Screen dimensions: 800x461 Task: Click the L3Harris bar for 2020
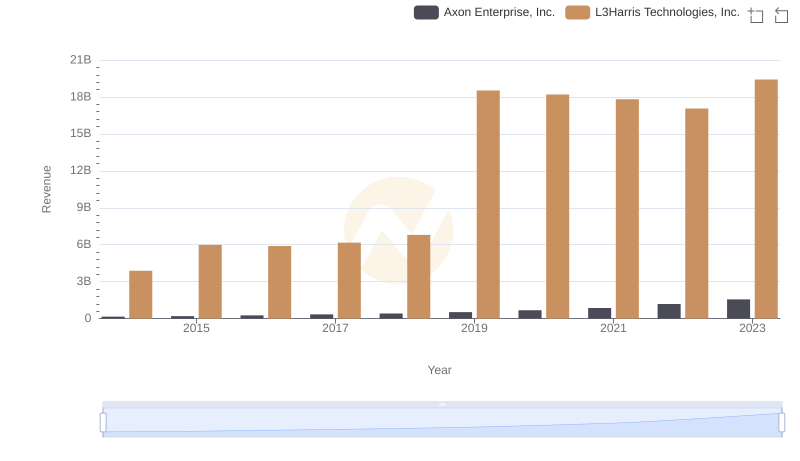(x=558, y=207)
